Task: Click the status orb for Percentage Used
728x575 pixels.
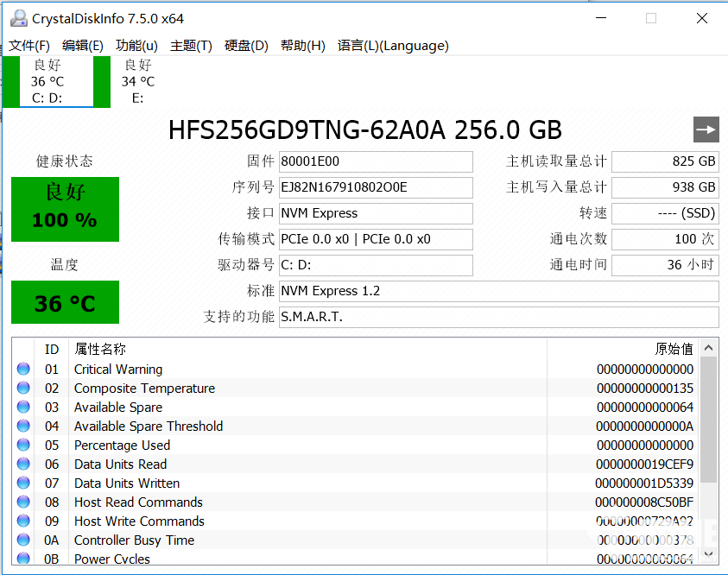Action: 23,445
